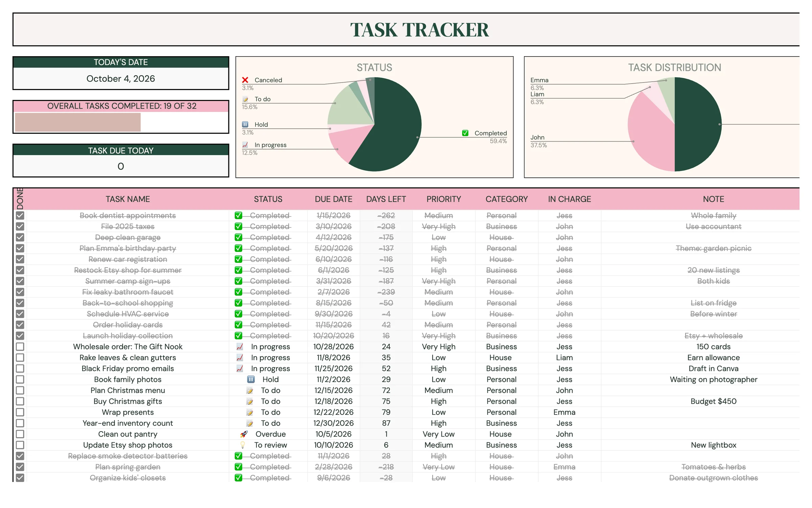The height and width of the screenshot is (508, 812).
Task: Mark Wrap presents as done
Action: tap(20, 412)
